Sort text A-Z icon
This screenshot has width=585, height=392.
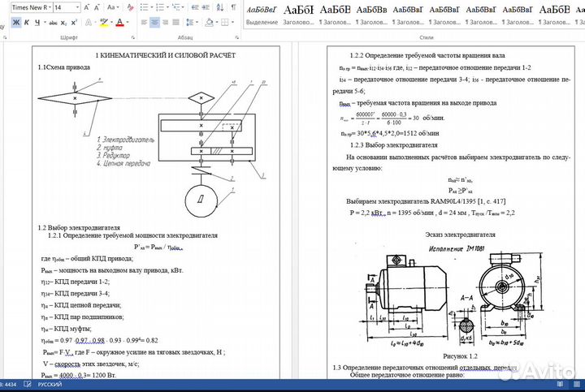pos(219,6)
